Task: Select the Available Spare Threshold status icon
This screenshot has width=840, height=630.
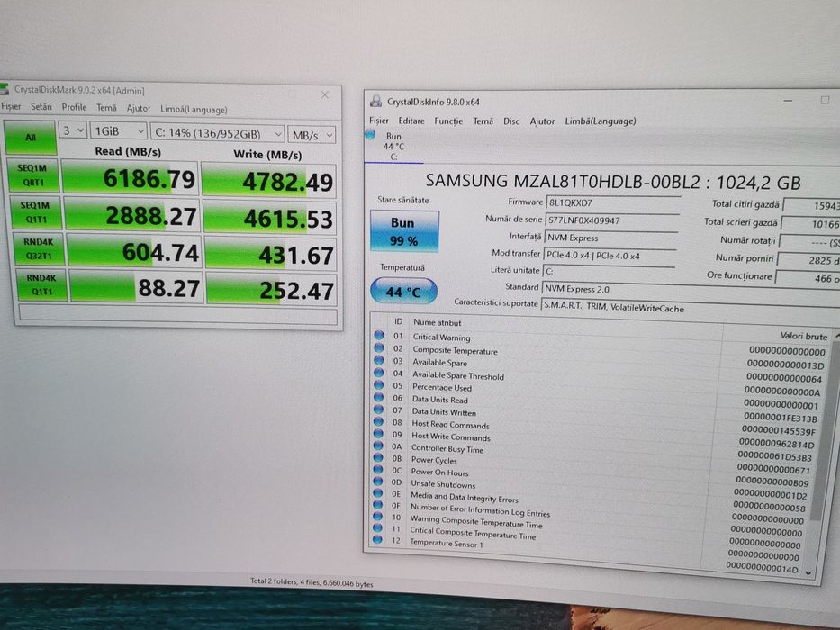Action: coord(379,372)
